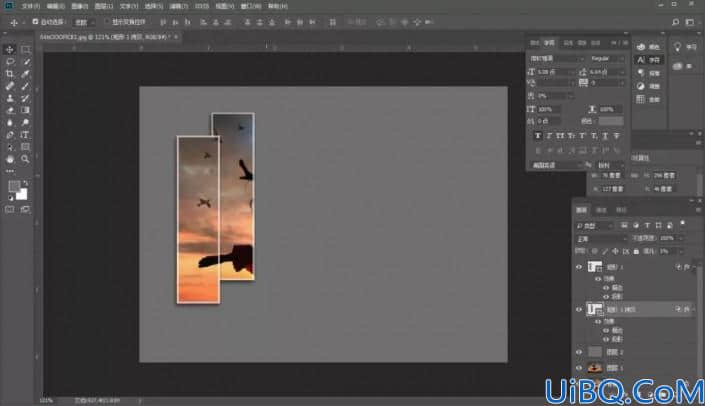Screen dimensions: 705x406
Task: Select the Move tool
Action: click(9, 49)
